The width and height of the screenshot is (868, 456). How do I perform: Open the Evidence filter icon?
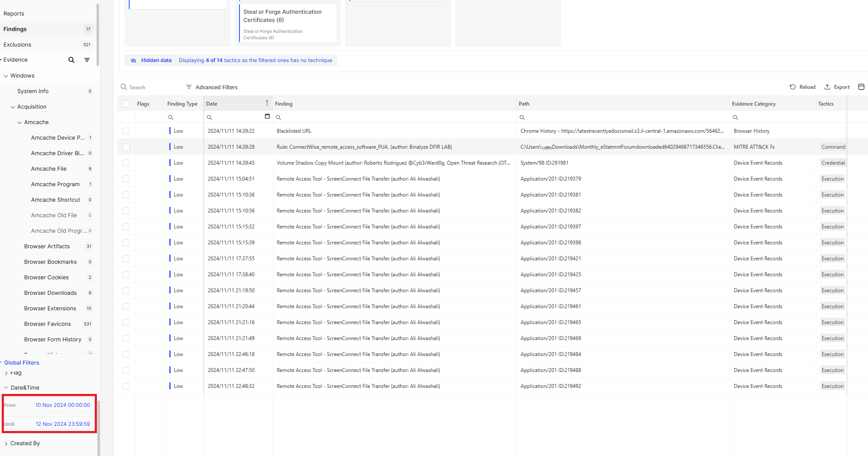coord(87,60)
